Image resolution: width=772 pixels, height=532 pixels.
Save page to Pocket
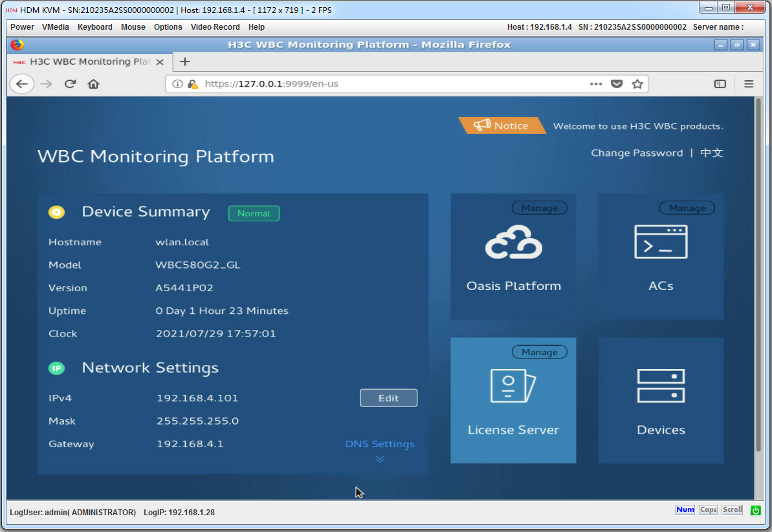[617, 83]
